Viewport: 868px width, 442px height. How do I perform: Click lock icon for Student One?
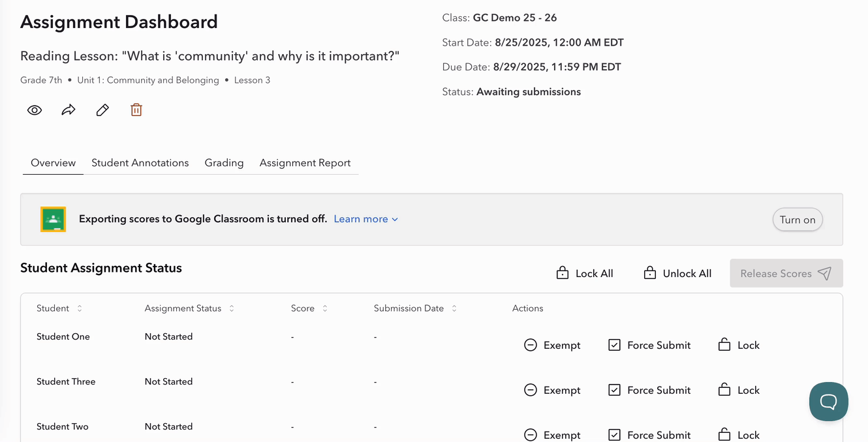tap(724, 345)
